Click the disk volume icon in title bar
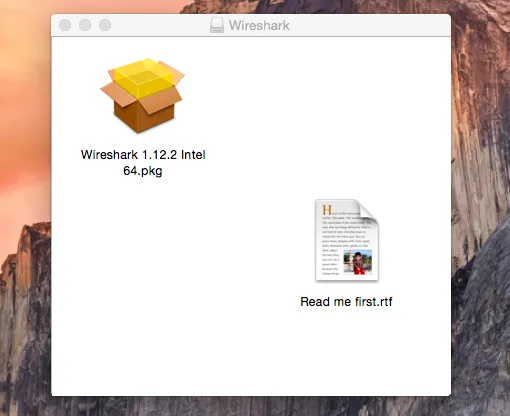Viewport: 510px width, 416px height. pyautogui.click(x=217, y=25)
